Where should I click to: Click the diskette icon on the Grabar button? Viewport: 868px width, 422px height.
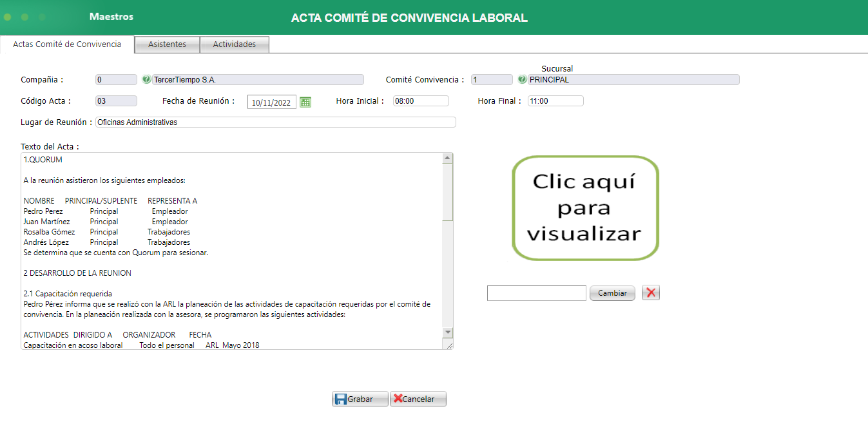tap(340, 399)
